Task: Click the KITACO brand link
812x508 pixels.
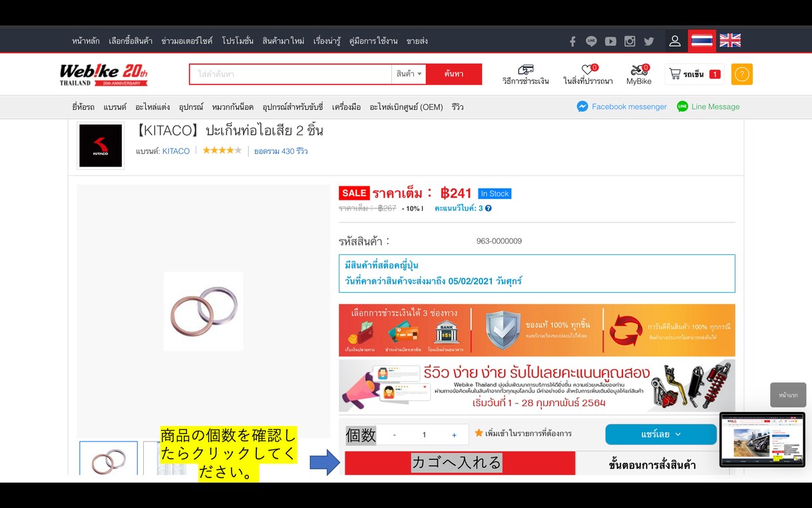Action: click(176, 151)
